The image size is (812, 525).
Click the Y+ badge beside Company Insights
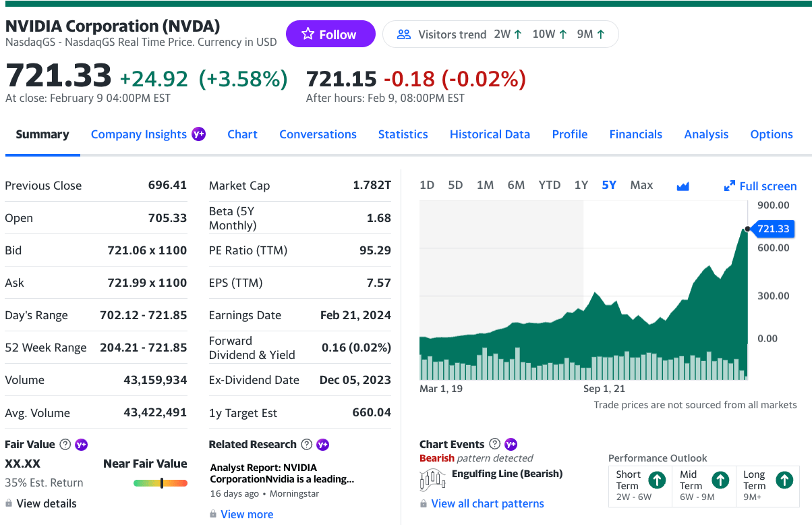coord(199,134)
